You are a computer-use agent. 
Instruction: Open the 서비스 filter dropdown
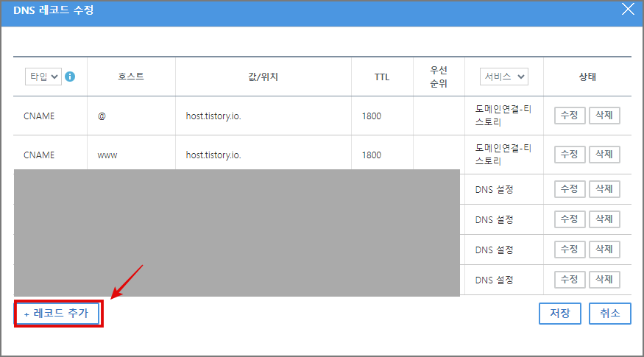point(504,77)
